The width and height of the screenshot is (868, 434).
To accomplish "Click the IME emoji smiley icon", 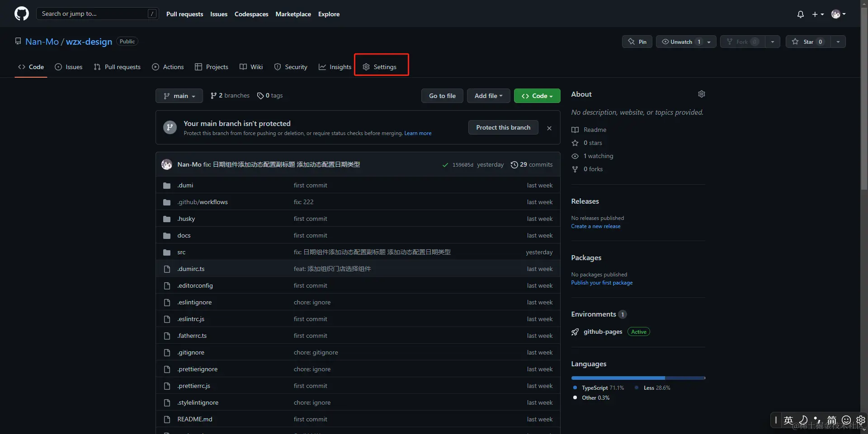I will click(x=846, y=420).
